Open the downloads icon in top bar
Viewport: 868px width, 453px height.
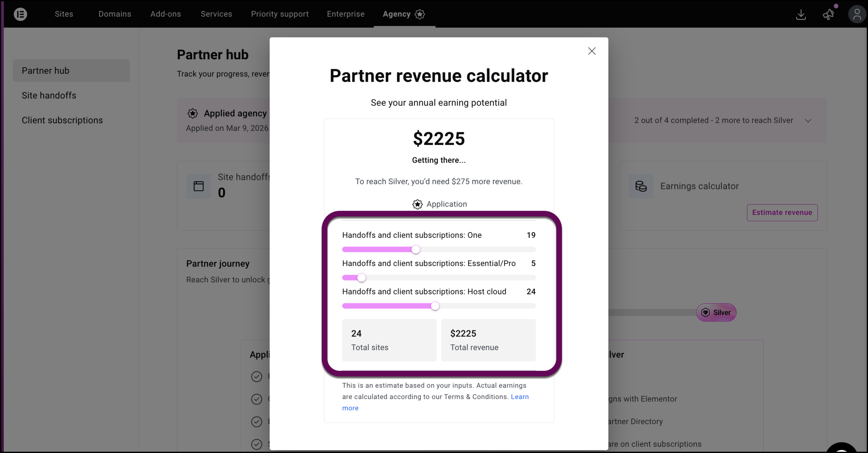(801, 14)
